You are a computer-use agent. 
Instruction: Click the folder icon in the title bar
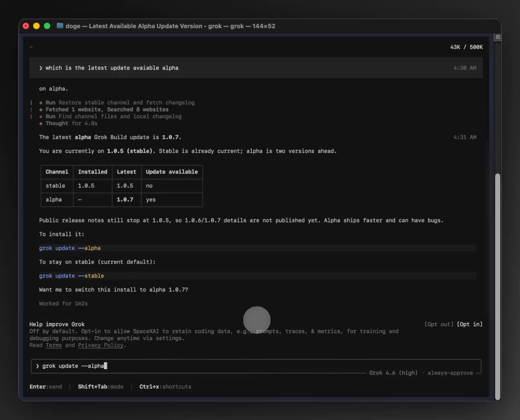pyautogui.click(x=60, y=26)
